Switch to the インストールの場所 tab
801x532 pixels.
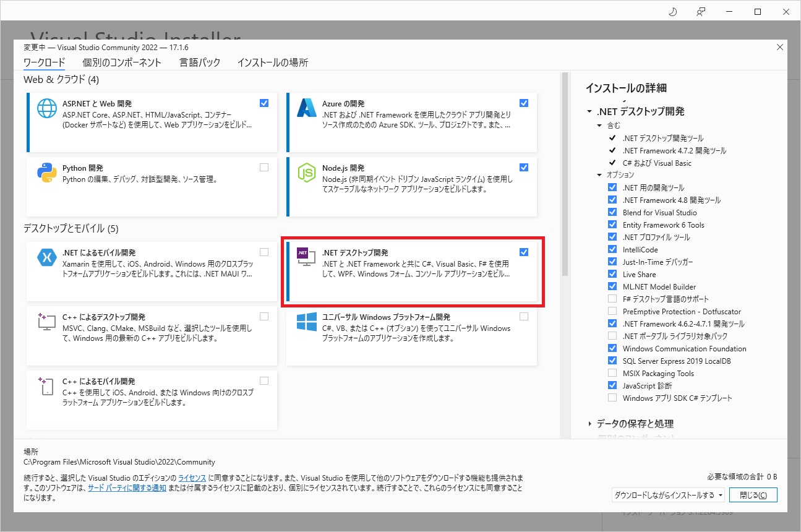[273, 62]
